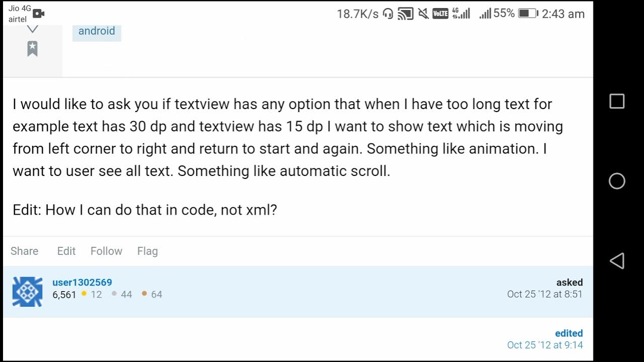Open the android tag

pos(97,31)
